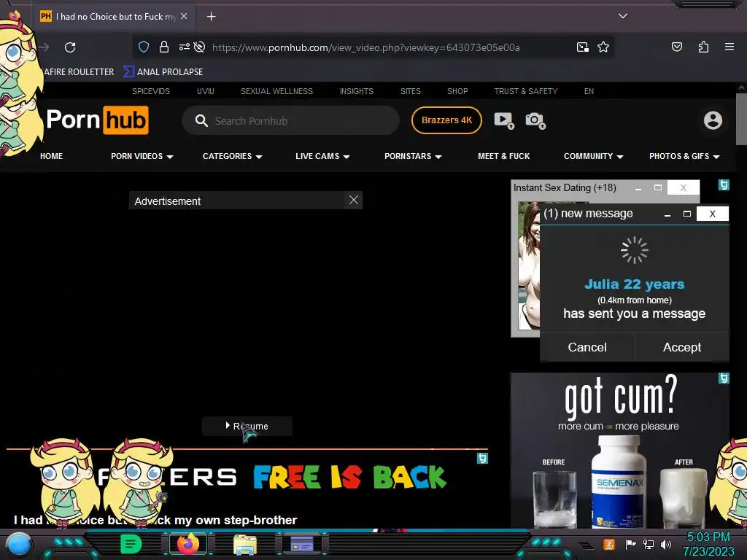Image resolution: width=747 pixels, height=560 pixels.
Task: Click the orange tray icon
Action: pos(609,544)
